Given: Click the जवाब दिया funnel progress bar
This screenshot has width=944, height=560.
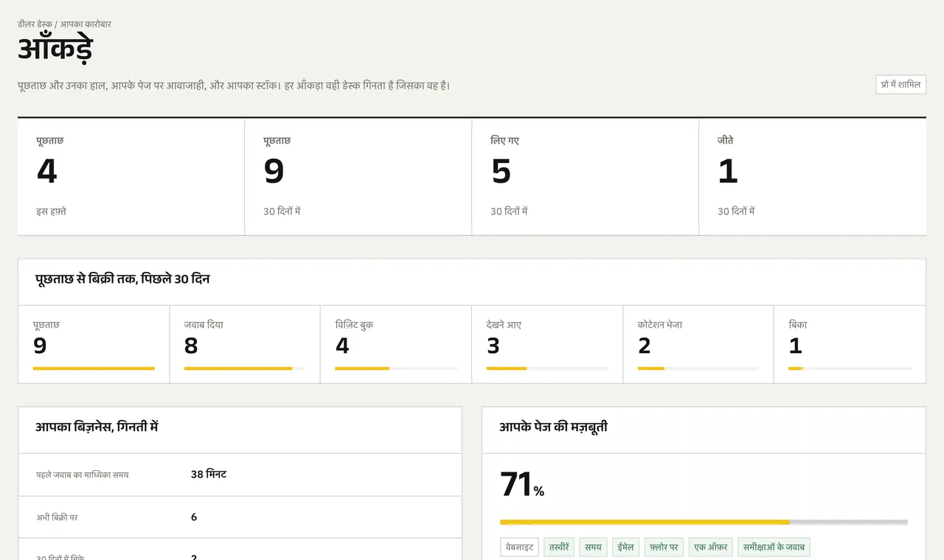Looking at the screenshot, I should coord(245,368).
